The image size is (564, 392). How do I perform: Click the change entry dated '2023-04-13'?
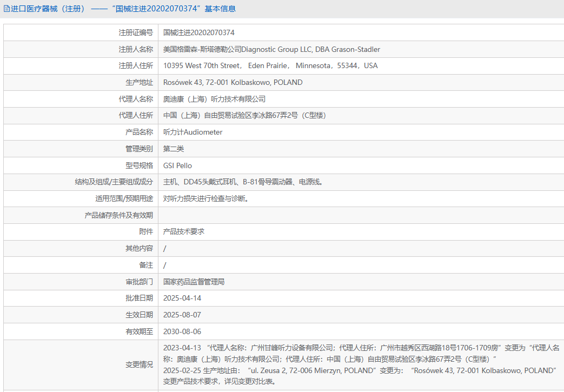[x=361, y=354]
